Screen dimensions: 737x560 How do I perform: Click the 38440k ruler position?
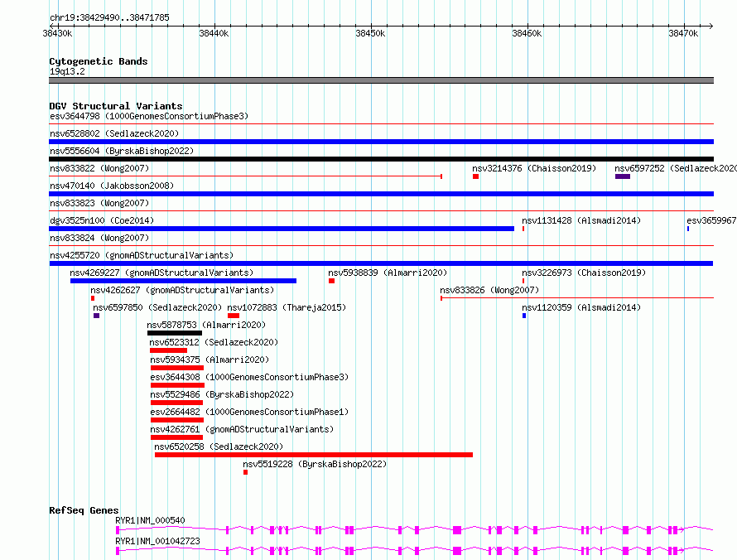[x=214, y=33]
